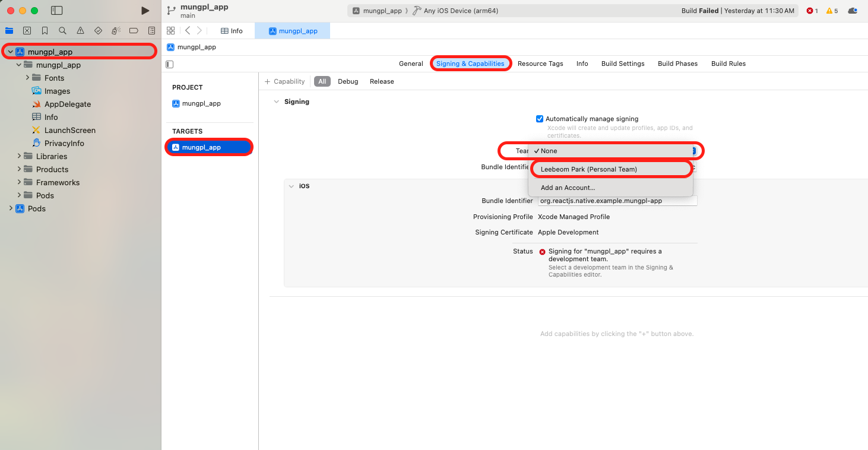The width and height of the screenshot is (868, 450).
Task: Open the Issue navigator warning-triangle icon
Action: 80,30
